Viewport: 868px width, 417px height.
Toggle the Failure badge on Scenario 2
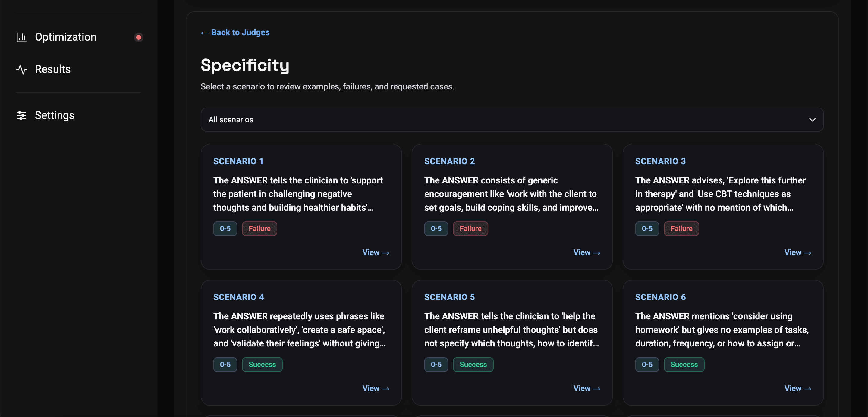470,228
